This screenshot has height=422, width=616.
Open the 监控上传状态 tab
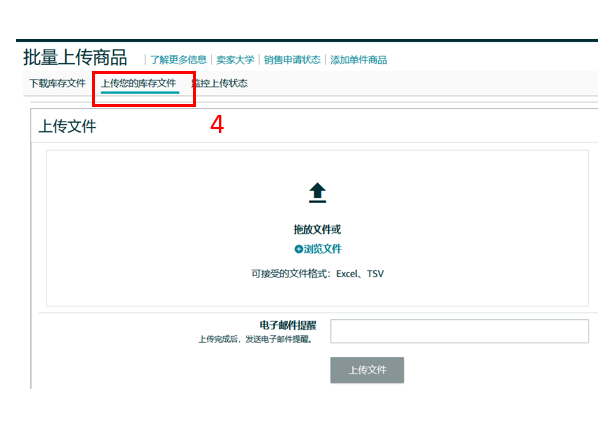coord(219,83)
